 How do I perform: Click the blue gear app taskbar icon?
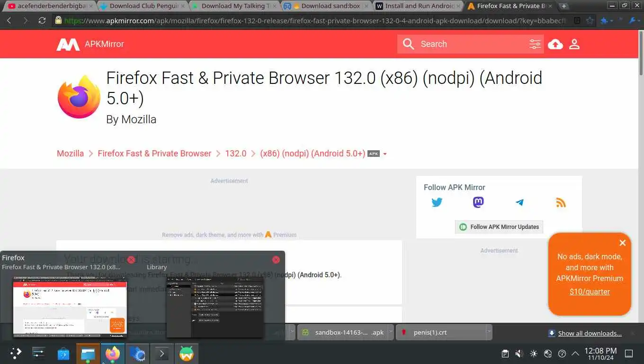click(x=137, y=354)
